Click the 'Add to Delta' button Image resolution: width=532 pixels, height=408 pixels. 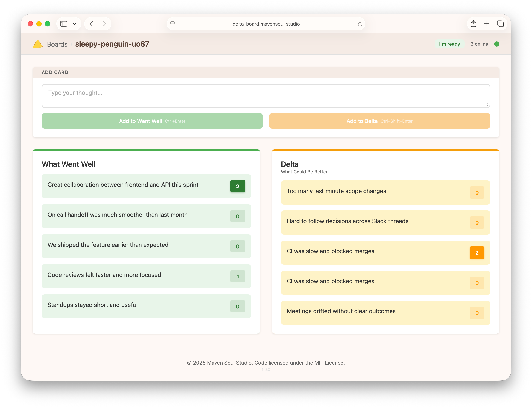[x=379, y=121]
